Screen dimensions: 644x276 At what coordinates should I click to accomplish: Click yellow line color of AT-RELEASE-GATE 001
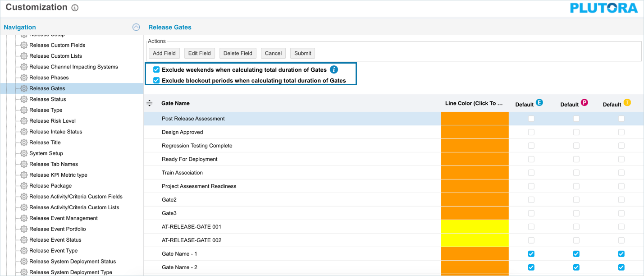click(x=475, y=227)
